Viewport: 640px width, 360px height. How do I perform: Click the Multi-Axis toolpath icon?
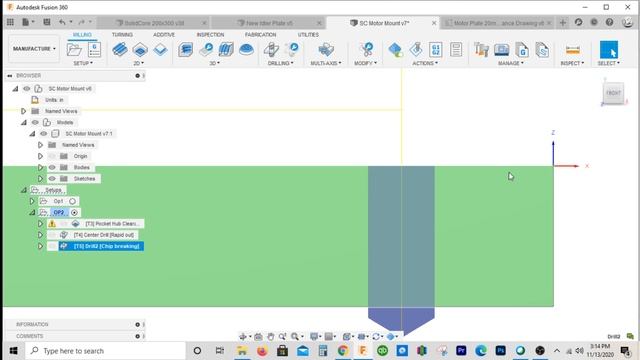[x=326, y=50]
